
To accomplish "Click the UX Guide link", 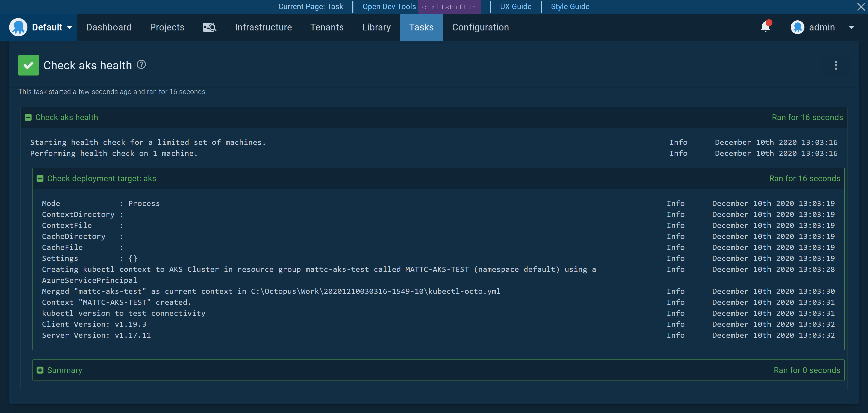I will 515,6.
